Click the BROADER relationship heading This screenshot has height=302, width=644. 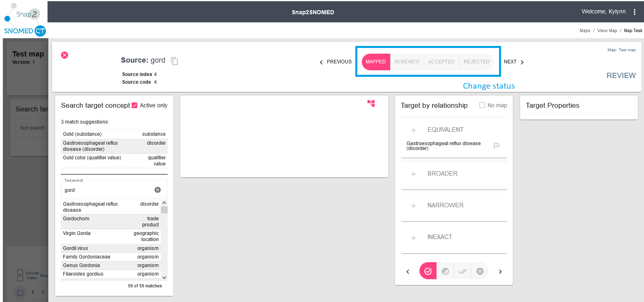tap(442, 174)
